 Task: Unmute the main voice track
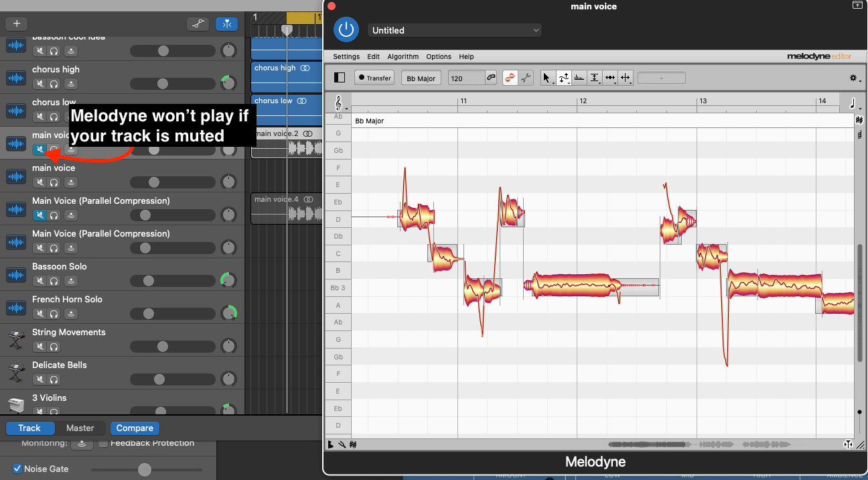(x=40, y=149)
